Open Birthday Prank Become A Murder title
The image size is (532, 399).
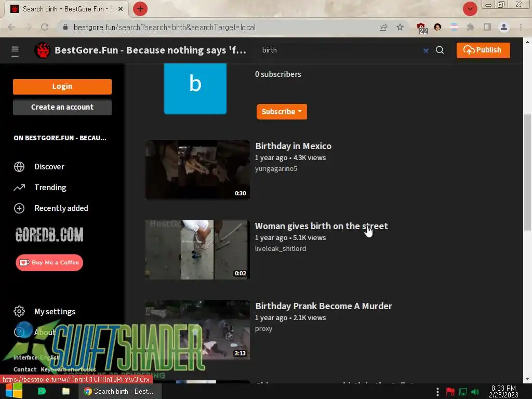pos(323,306)
